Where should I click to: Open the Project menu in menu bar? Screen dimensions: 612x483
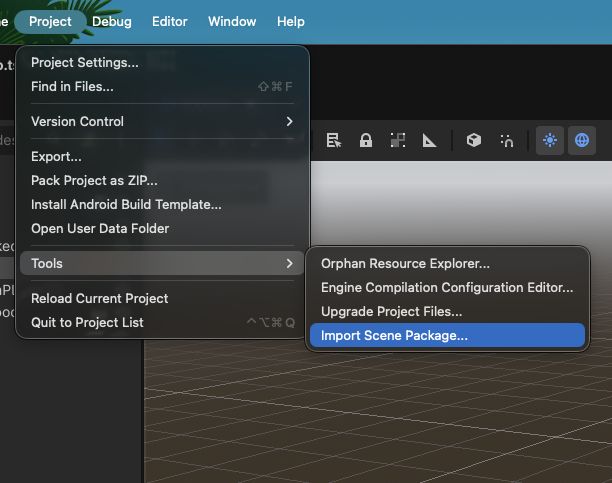[x=50, y=21]
